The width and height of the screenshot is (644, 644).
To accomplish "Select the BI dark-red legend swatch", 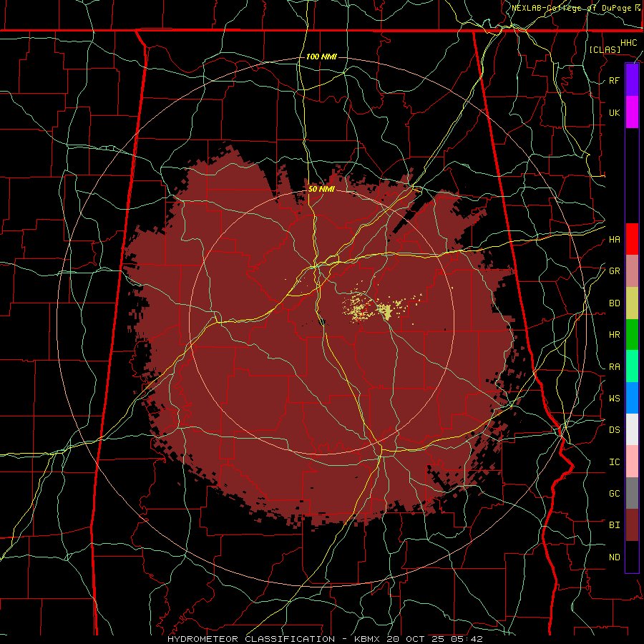I will point(632,525).
